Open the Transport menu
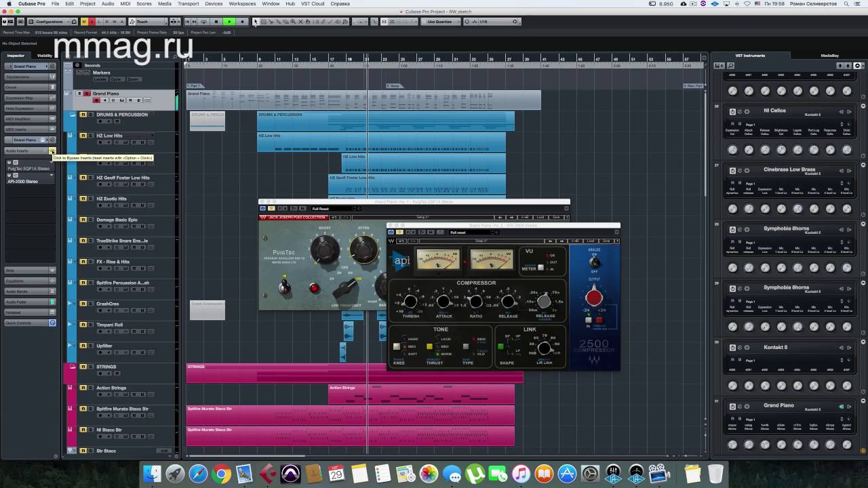The width and height of the screenshot is (868, 488). click(188, 3)
